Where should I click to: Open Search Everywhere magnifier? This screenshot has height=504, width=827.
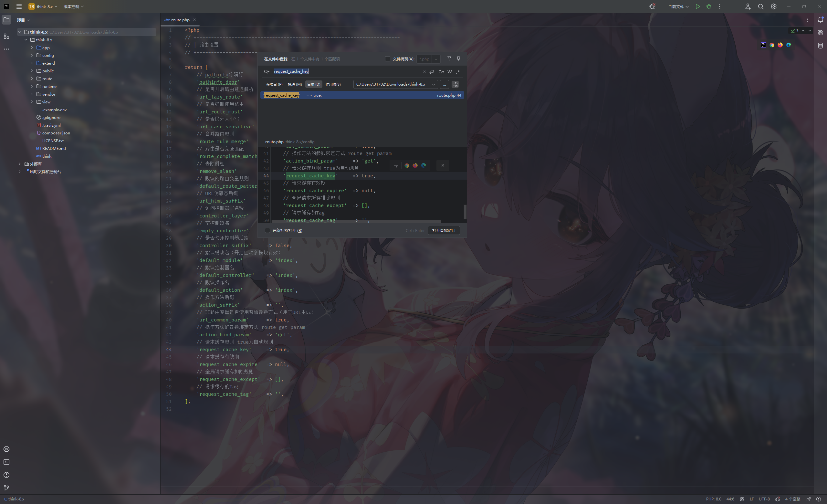[x=761, y=6]
